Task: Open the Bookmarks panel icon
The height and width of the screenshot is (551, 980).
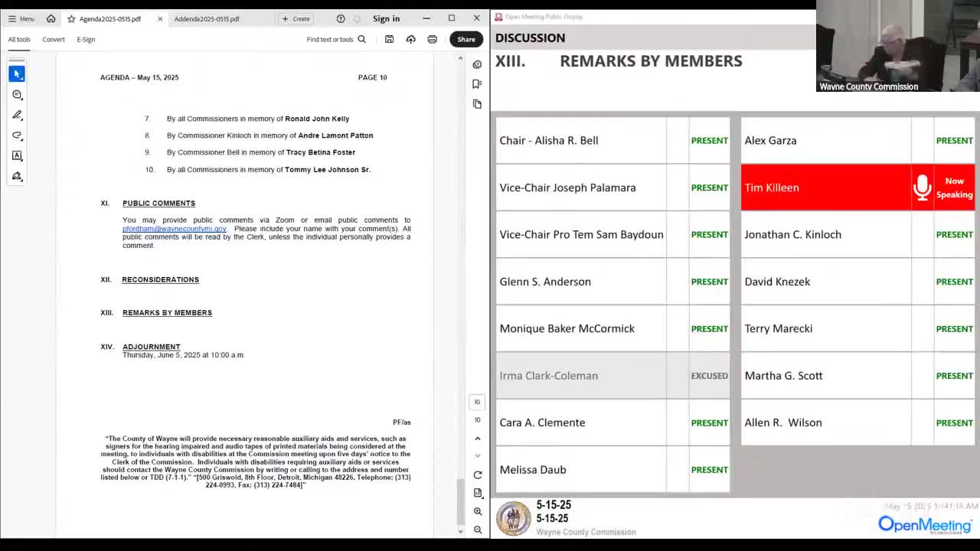Action: pyautogui.click(x=477, y=84)
